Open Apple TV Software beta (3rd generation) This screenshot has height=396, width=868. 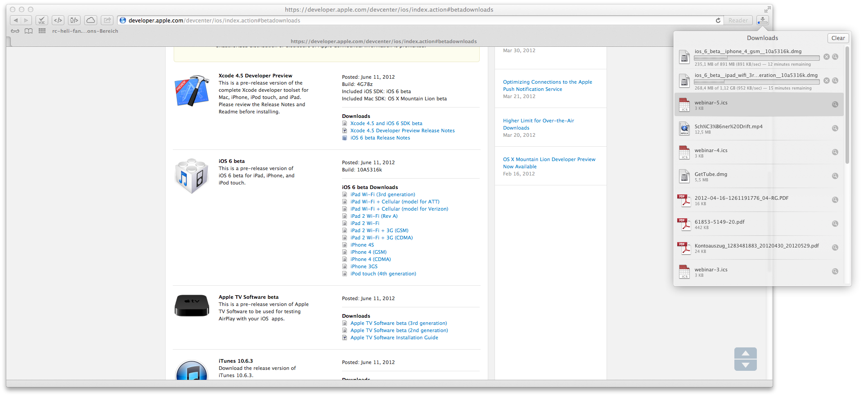click(399, 323)
